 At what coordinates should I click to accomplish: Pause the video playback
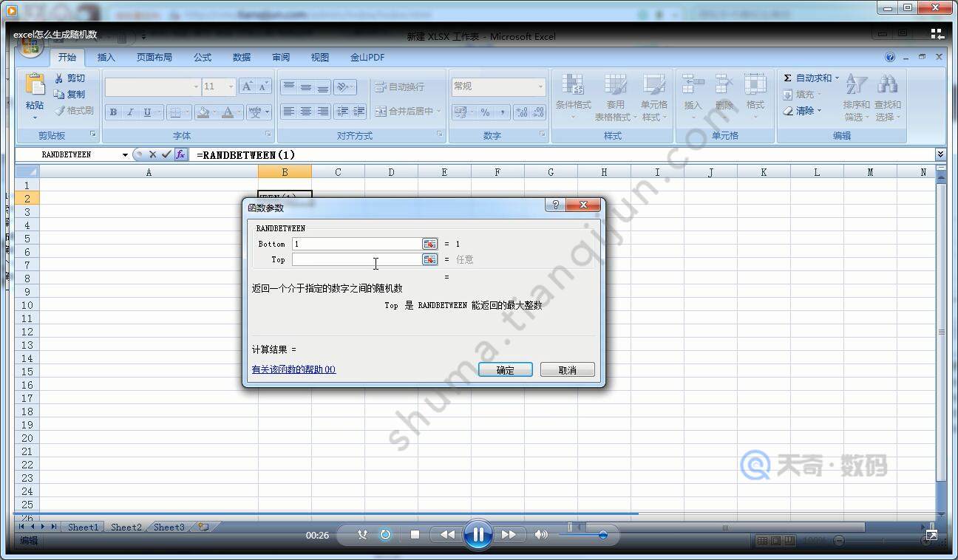pyautogui.click(x=478, y=534)
